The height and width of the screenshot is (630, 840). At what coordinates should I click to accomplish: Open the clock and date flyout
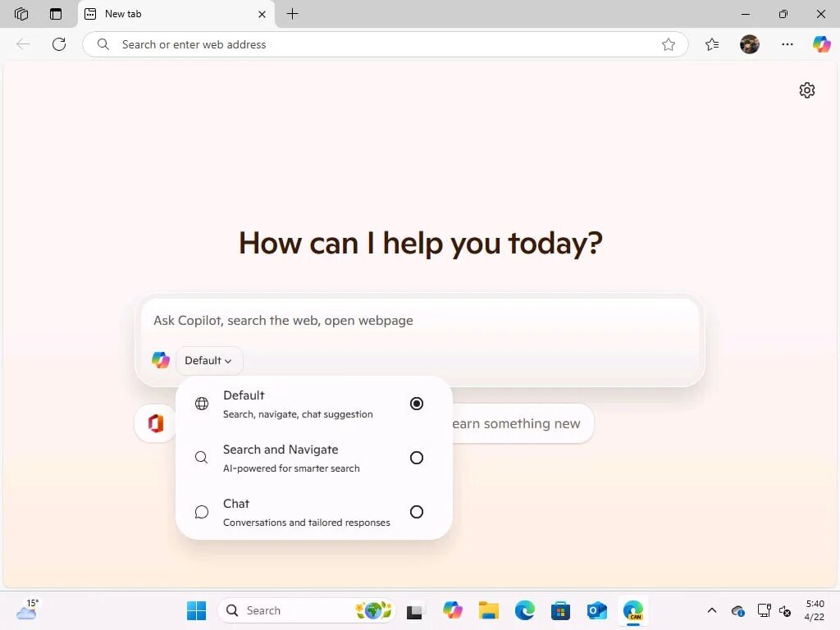815,610
